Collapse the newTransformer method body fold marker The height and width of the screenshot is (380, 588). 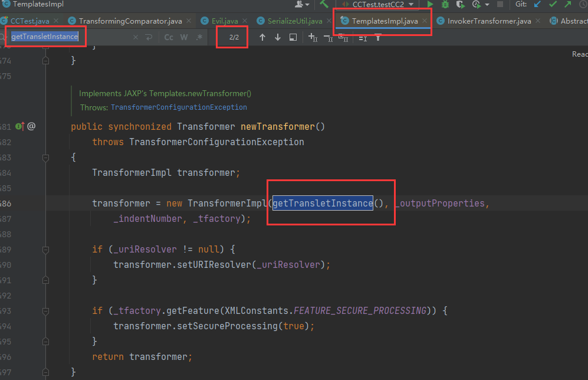point(46,158)
